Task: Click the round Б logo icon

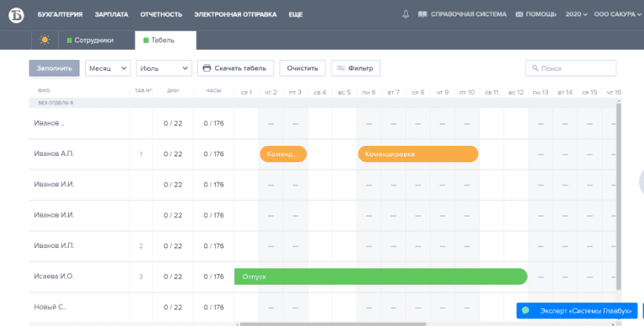Action: click(16, 15)
